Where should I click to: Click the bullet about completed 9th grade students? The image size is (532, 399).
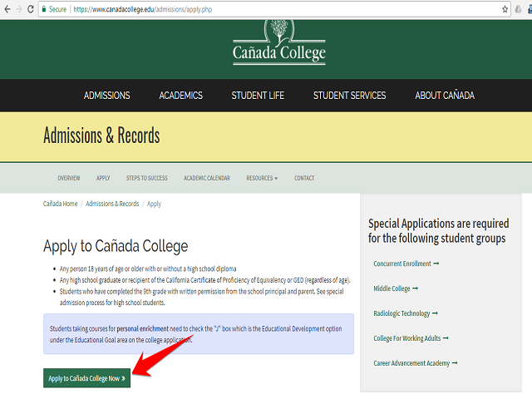coord(201,297)
